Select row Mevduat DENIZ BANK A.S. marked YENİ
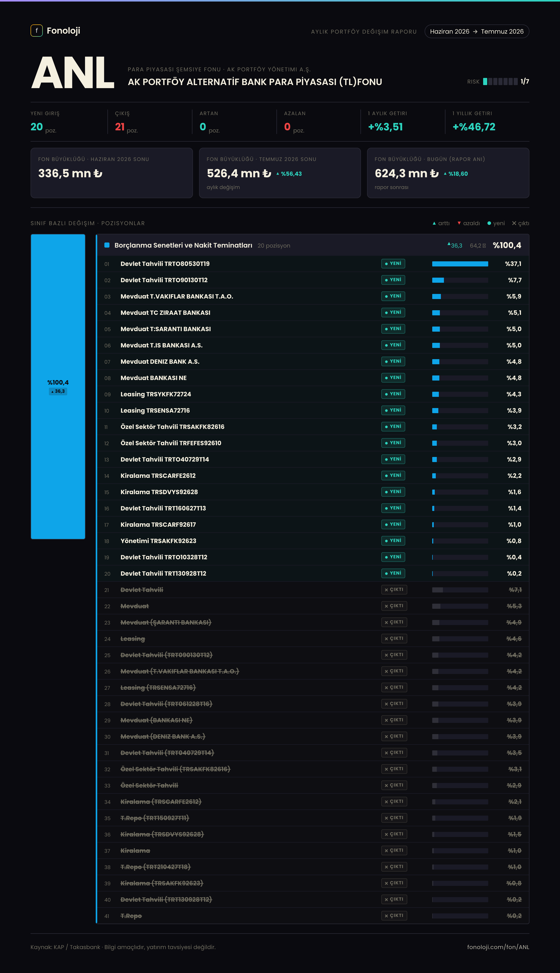Viewport: 560px width, 973px height. pos(313,362)
